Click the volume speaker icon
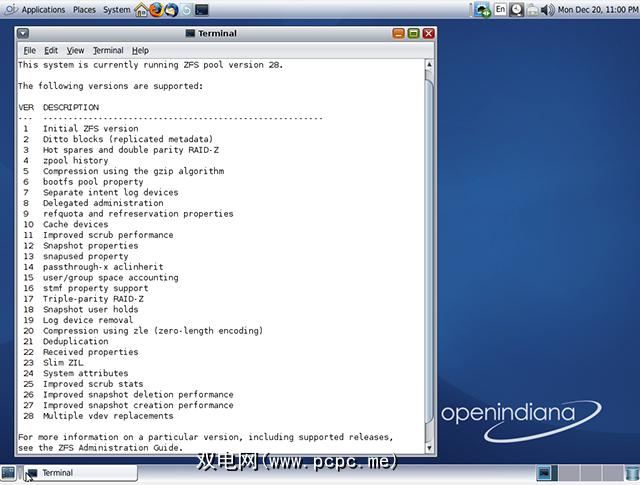 pyautogui.click(x=547, y=9)
